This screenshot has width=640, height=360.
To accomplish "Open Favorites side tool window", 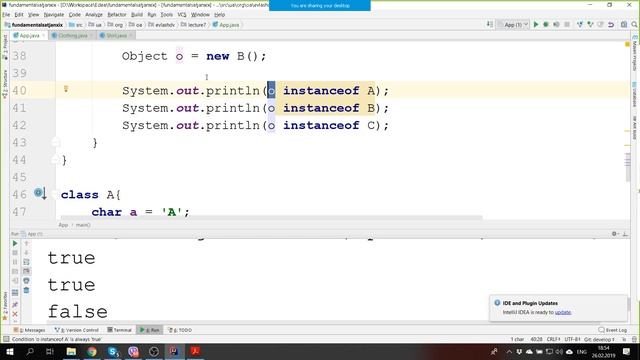I will (5, 305).
